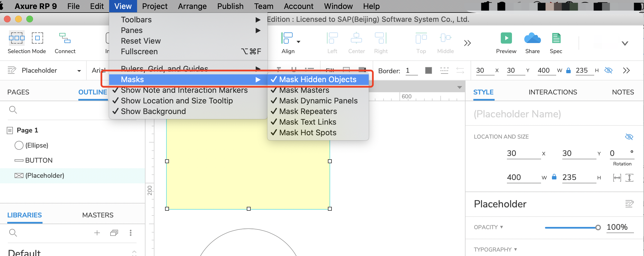
Task: Toggle Mask Repeaters option
Action: 318,112
